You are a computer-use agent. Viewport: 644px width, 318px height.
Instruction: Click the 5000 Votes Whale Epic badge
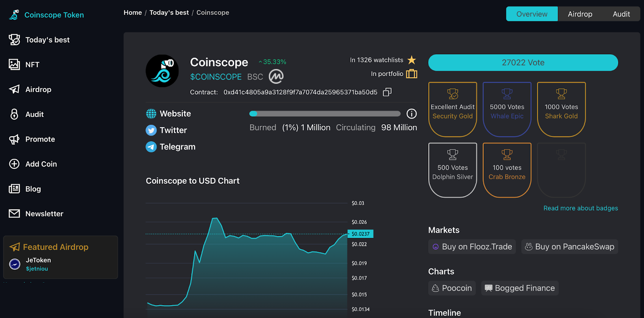pos(507,109)
